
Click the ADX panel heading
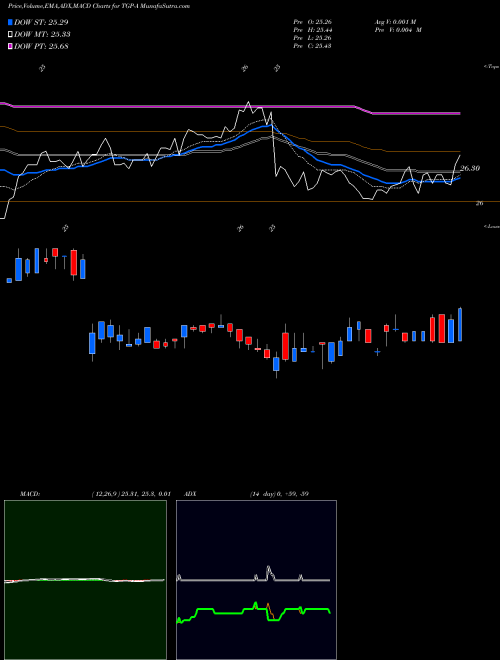pyautogui.click(x=190, y=494)
